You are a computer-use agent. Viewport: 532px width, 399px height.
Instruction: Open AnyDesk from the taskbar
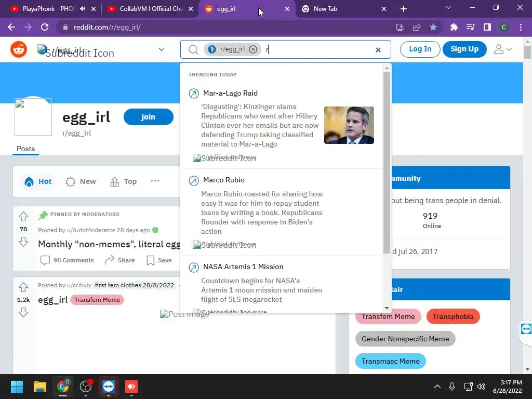(x=131, y=387)
